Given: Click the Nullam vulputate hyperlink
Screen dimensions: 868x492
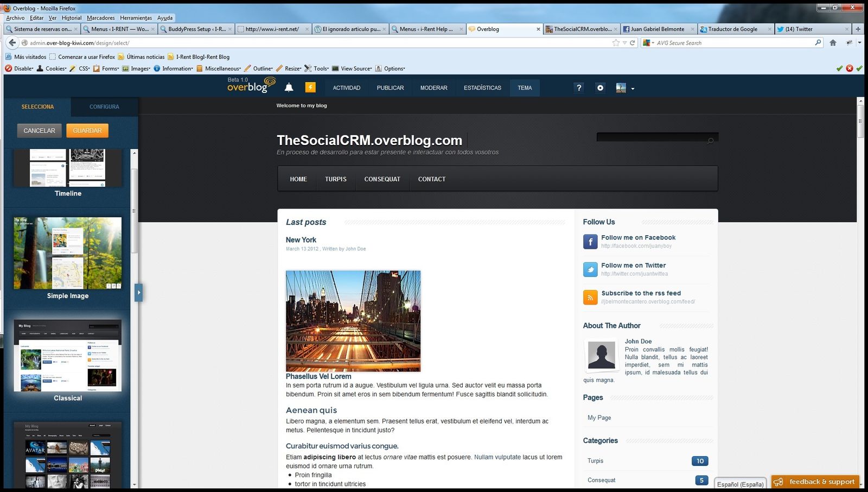Looking at the screenshot, I should tap(497, 457).
